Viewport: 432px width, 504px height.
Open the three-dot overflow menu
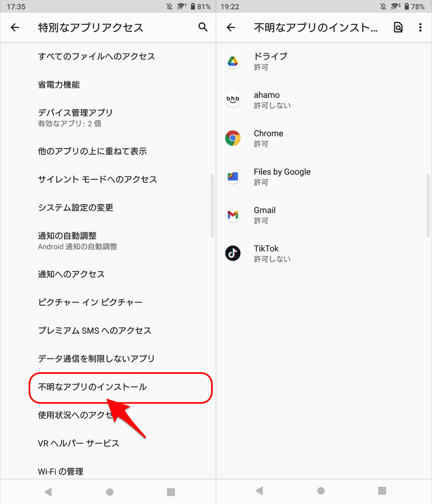pos(420,28)
